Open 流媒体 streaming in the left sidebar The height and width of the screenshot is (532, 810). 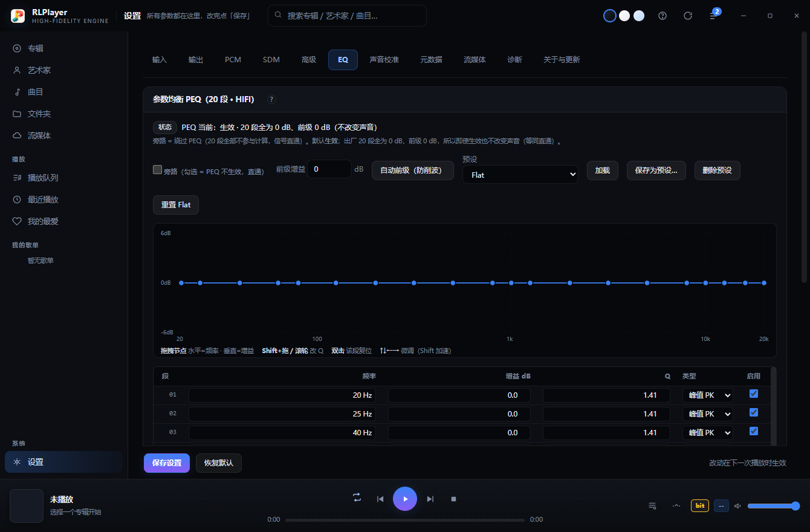pos(63,135)
